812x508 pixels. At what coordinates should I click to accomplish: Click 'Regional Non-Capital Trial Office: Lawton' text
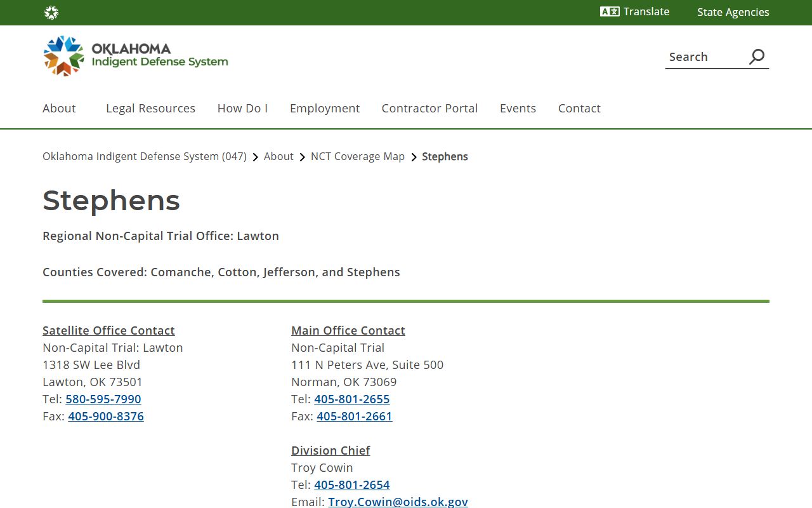[x=160, y=236]
